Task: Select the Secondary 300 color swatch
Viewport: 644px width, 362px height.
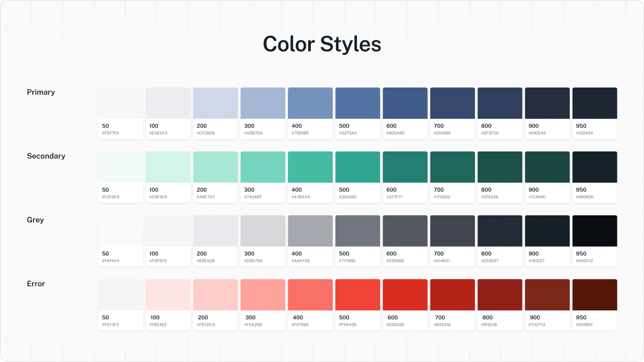Action: pyautogui.click(x=263, y=167)
